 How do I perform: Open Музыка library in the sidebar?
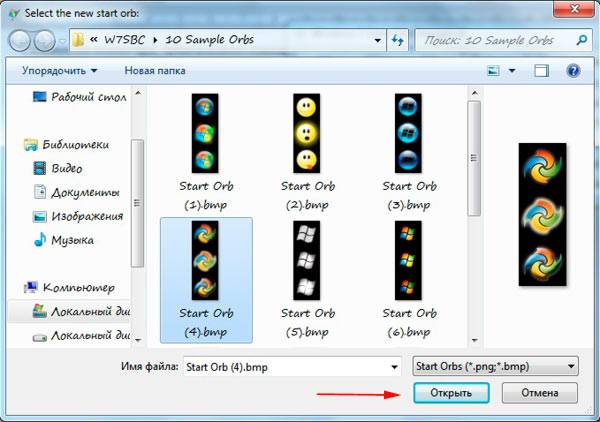click(x=72, y=240)
